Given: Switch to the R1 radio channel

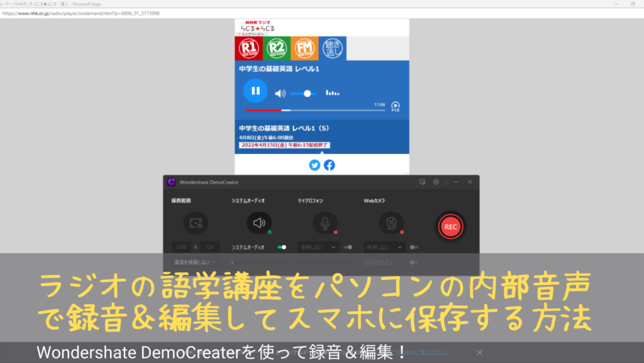Looking at the screenshot, I should pos(248,48).
